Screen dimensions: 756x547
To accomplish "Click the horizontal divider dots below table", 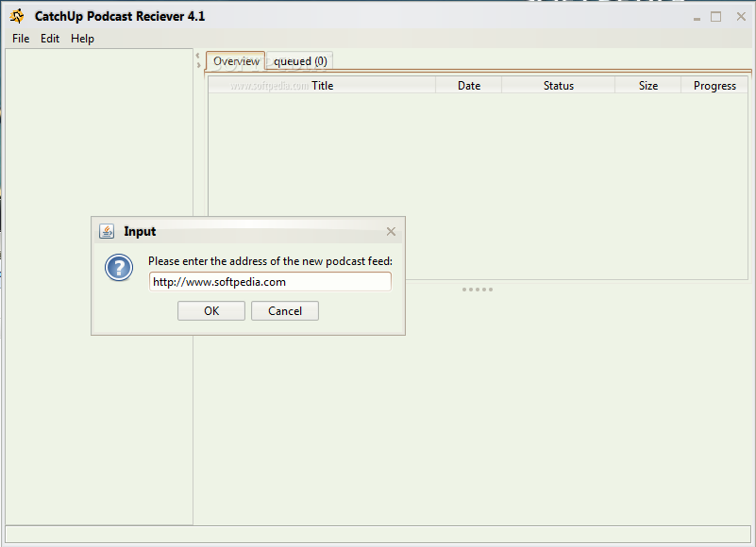I will click(477, 290).
